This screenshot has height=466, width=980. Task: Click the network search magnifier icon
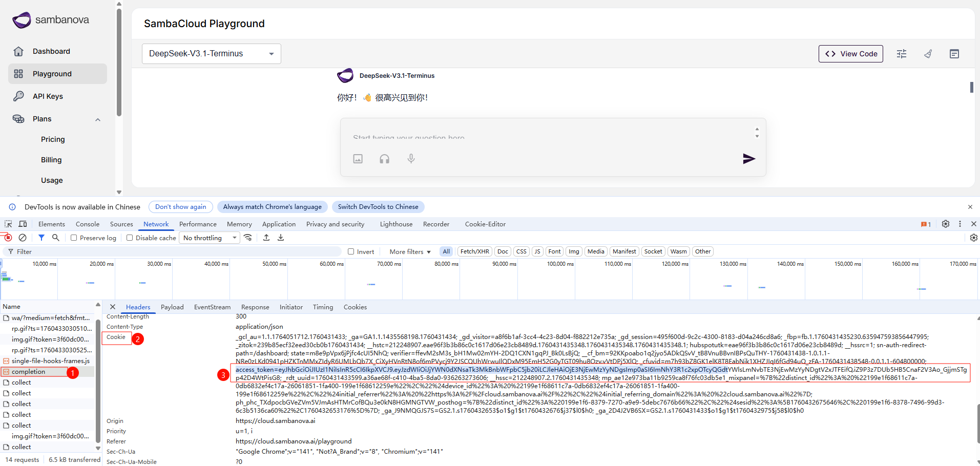pyautogui.click(x=56, y=238)
